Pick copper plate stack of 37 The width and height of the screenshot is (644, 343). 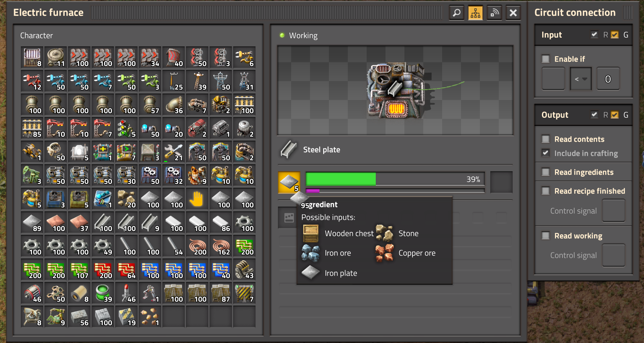point(79,222)
